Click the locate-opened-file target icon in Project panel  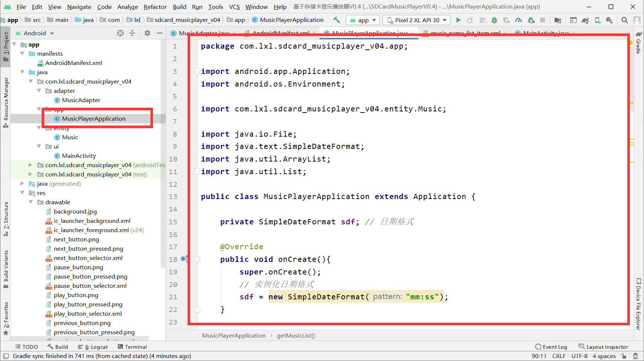coord(120,33)
